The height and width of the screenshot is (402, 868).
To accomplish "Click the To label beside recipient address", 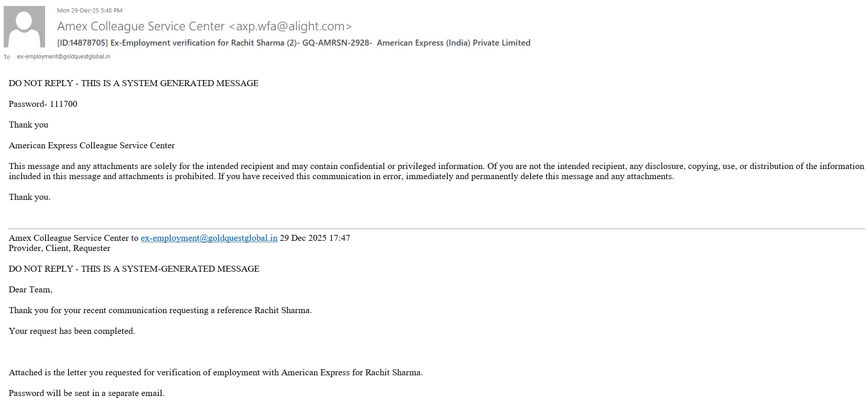I will point(7,57).
